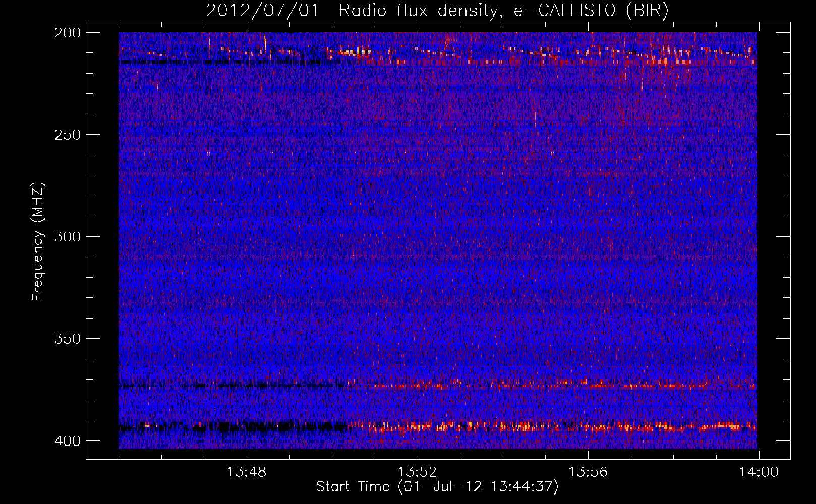Screen dimensions: 816x504
Task: Click the 13:56 time tick label
Action: (x=588, y=472)
